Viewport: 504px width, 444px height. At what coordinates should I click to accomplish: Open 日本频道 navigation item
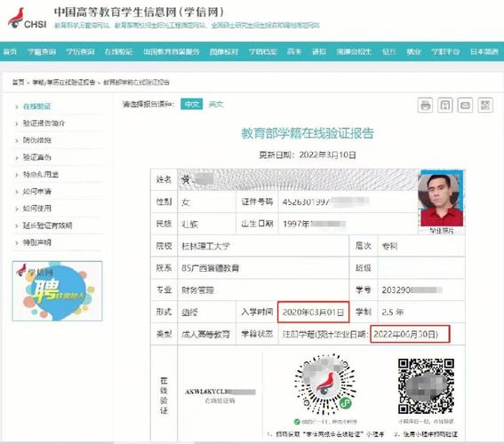484,52
